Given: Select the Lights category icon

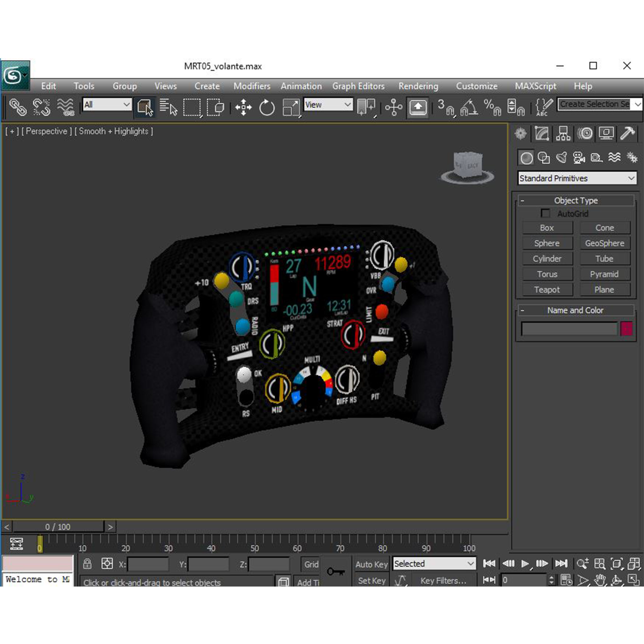Looking at the screenshot, I should (562, 158).
